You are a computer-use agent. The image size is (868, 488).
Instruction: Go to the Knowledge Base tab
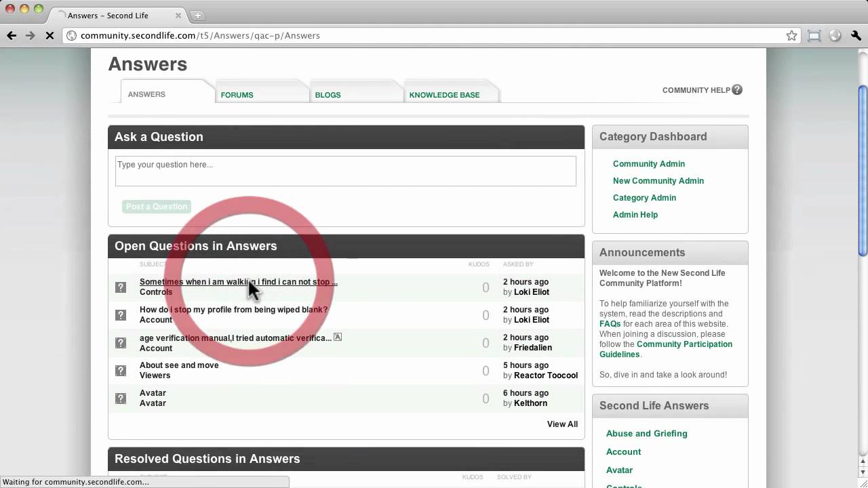(x=444, y=95)
